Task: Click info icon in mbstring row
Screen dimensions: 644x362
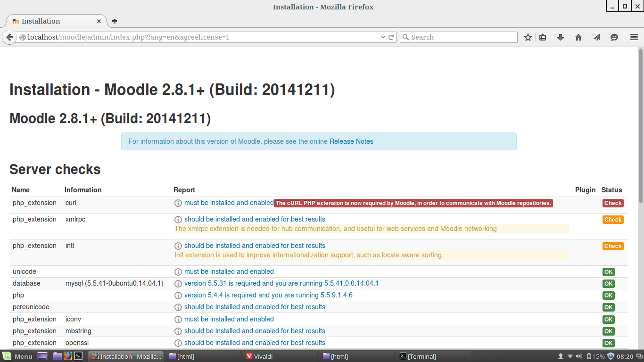Action: click(x=178, y=331)
